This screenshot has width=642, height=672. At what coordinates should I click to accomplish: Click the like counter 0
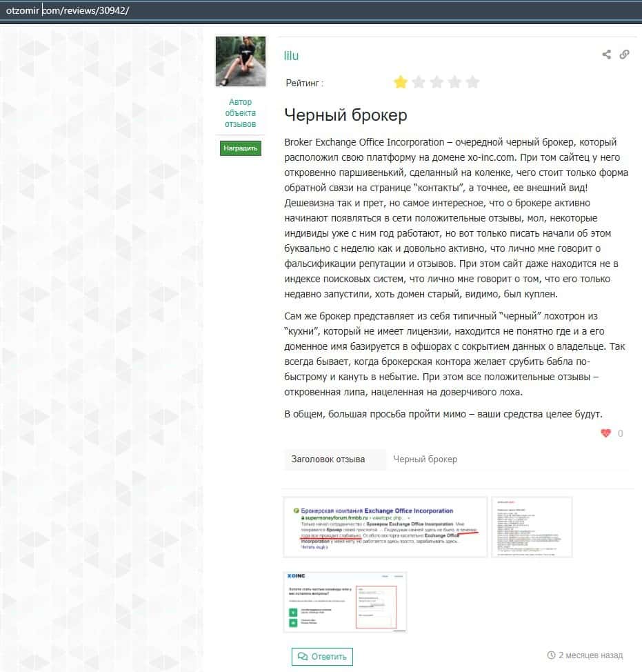(620, 433)
